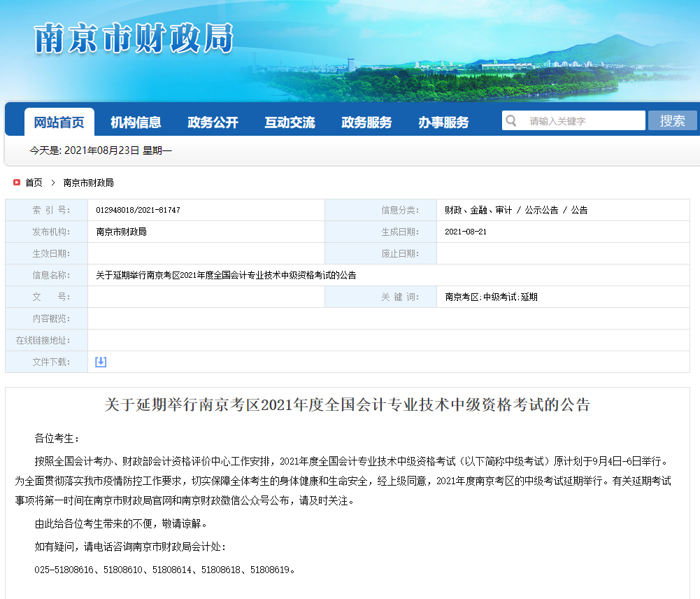Select 互动交流 in the navigation bar
The image size is (700, 599).
[290, 122]
